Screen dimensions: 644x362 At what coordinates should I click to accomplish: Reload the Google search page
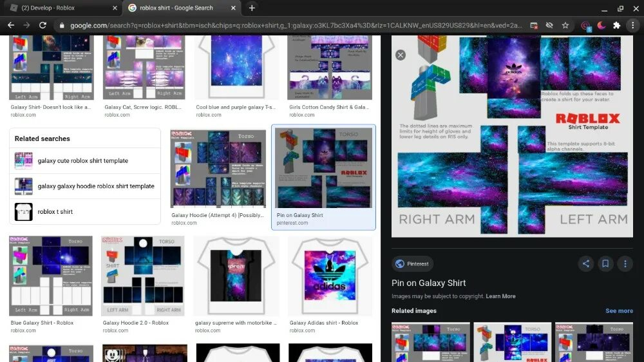click(43, 26)
